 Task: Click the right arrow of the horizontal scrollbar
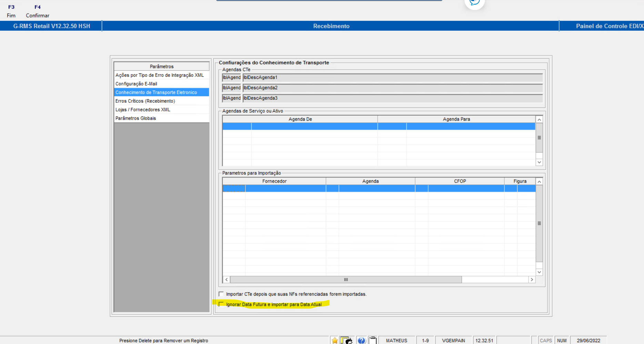[532, 280]
